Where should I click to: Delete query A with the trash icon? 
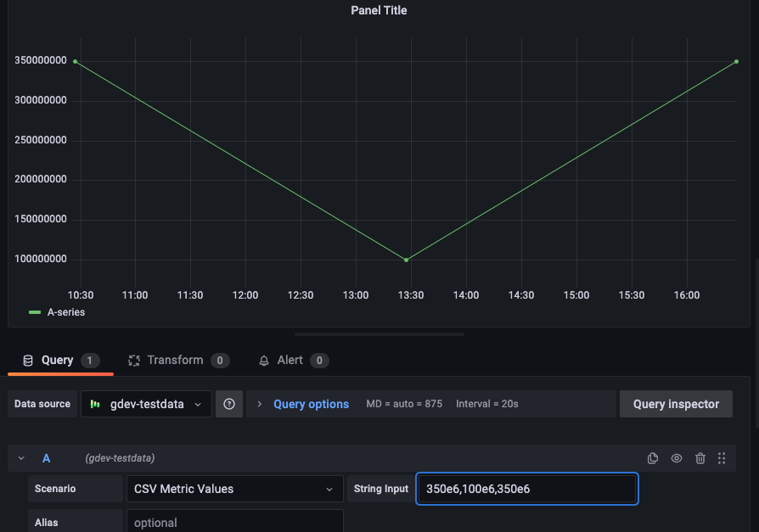click(700, 458)
